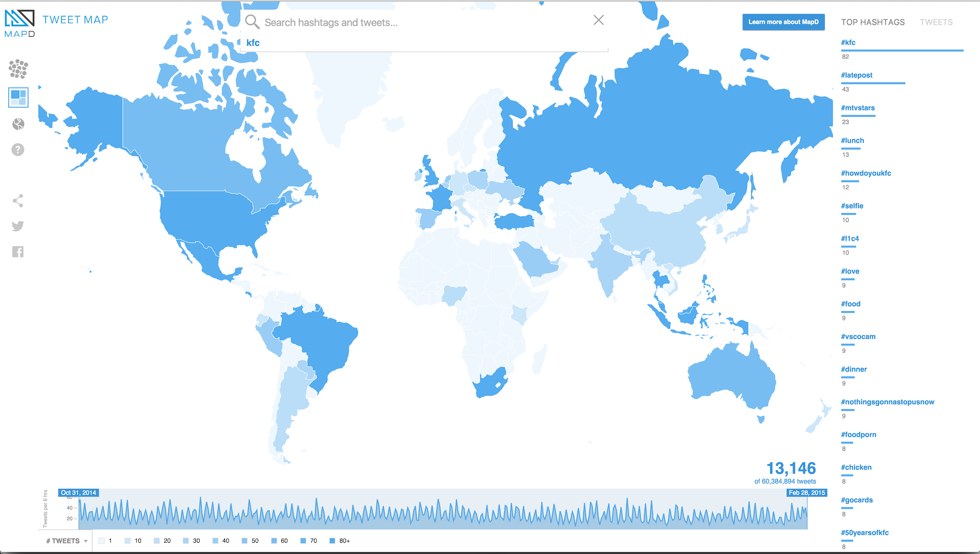Click the share icon in sidebar
The height and width of the screenshot is (554, 980).
click(18, 201)
